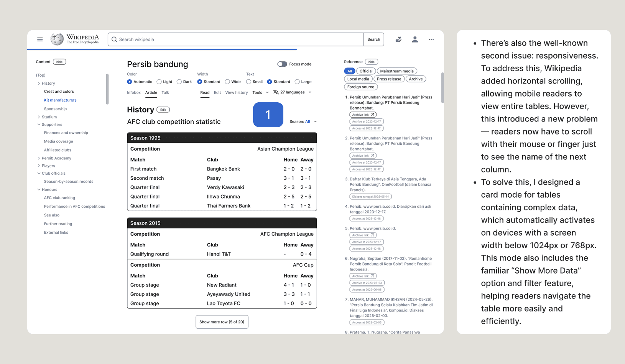Screen dimensions: 625x364
Task: Switch to the Talk tab
Action: pos(165,92)
